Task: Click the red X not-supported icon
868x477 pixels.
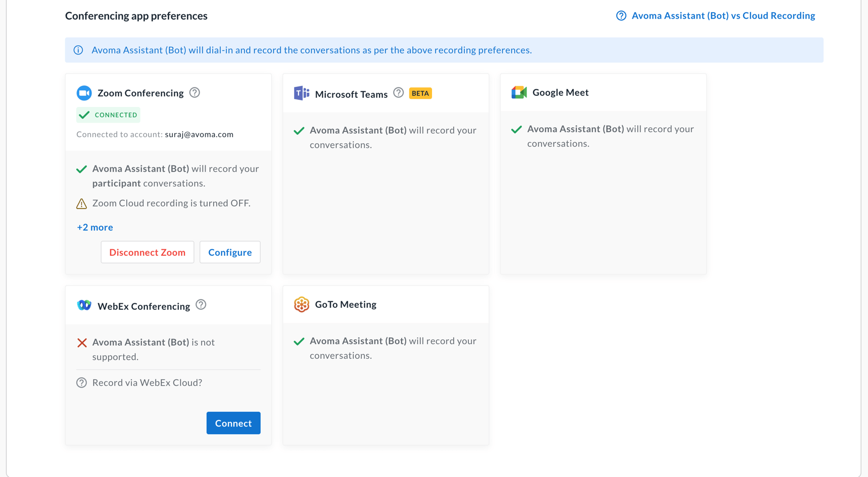Action: 82,343
